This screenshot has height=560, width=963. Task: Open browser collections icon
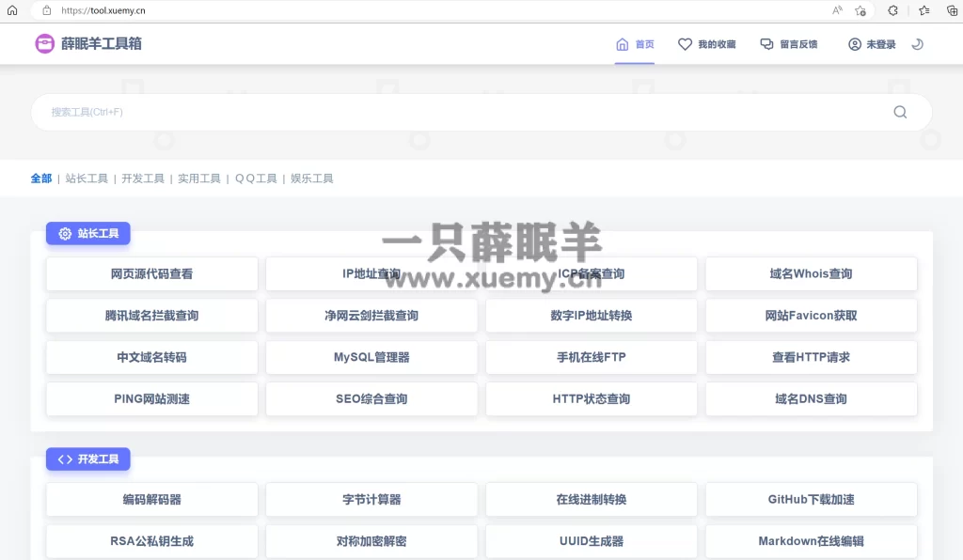(952, 10)
